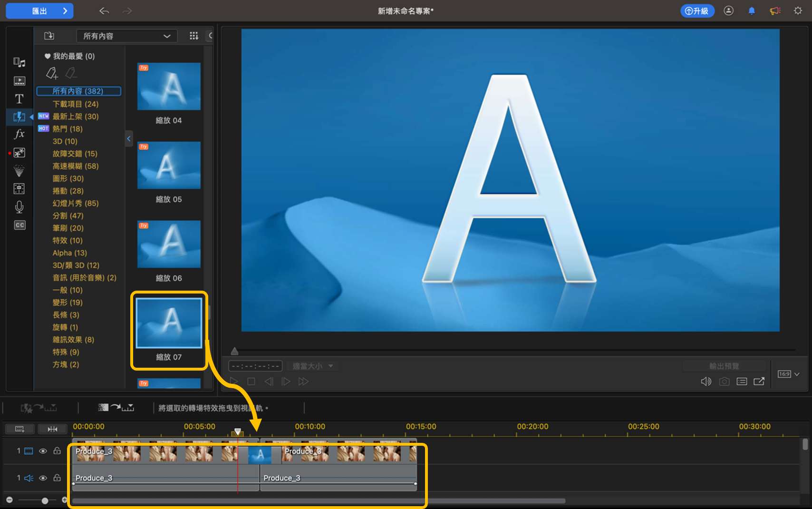Click the library grid view icon
The width and height of the screenshot is (812, 509).
pos(193,36)
